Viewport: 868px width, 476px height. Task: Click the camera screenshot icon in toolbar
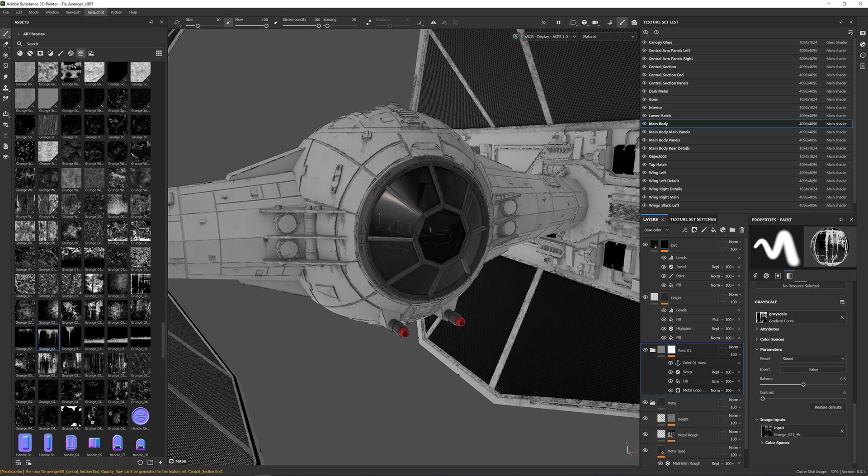pyautogui.click(x=634, y=22)
